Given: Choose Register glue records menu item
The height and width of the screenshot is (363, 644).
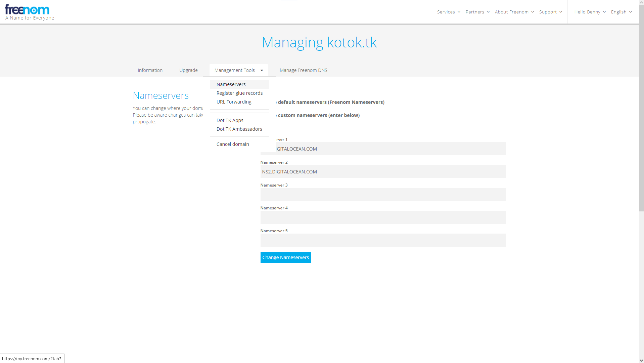Looking at the screenshot, I should pyautogui.click(x=239, y=93).
